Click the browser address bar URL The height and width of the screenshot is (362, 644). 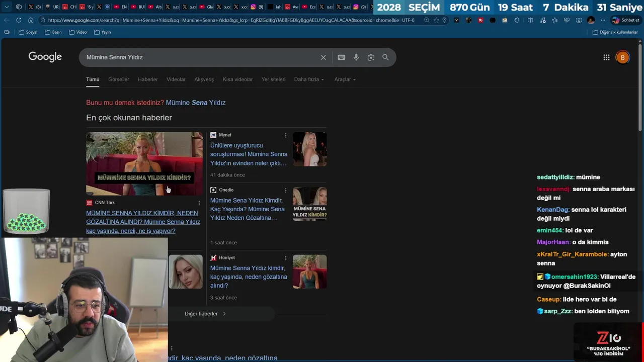pyautogui.click(x=231, y=20)
